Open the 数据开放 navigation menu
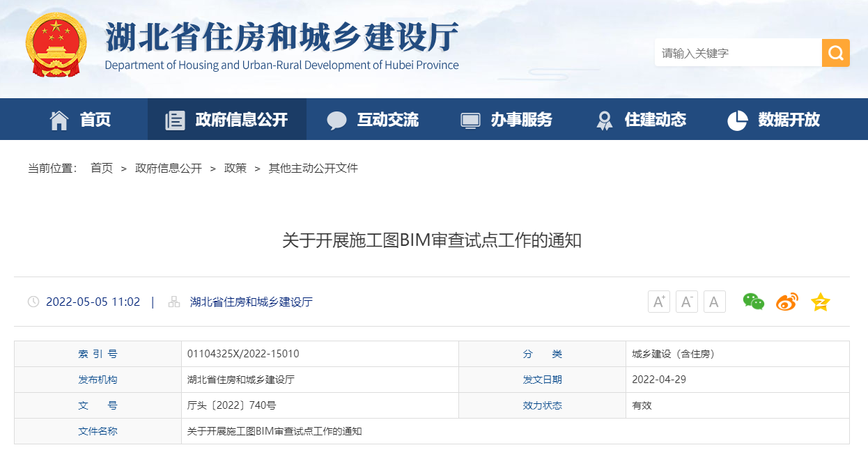868x459 pixels. point(789,120)
